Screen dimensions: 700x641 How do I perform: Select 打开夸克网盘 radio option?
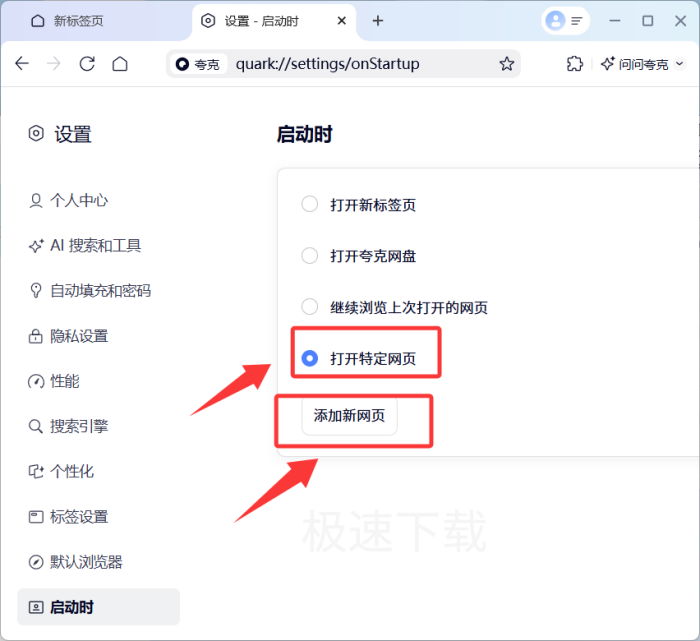(x=310, y=256)
